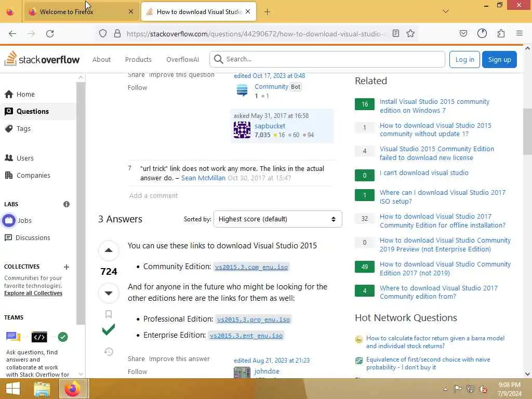Open the tracking protection shield icon
This screenshot has width=532, height=399.
(x=103, y=34)
